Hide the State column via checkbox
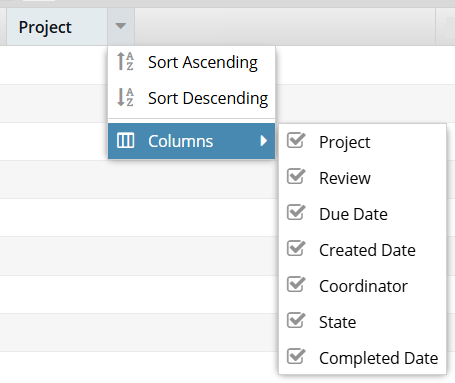This screenshot has width=455, height=383. click(x=296, y=321)
